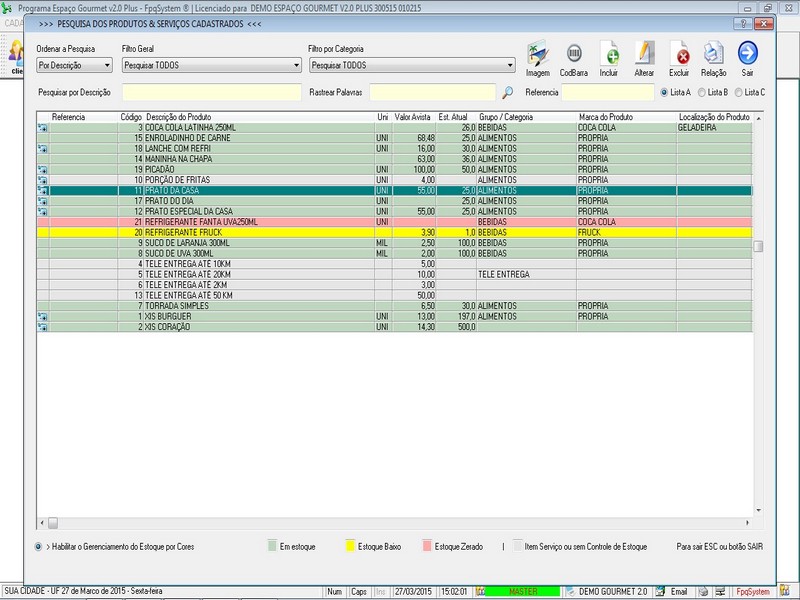Select the ENROLADINHO DE CARNE row
Viewport: 800px width, 600px height.
[394, 138]
